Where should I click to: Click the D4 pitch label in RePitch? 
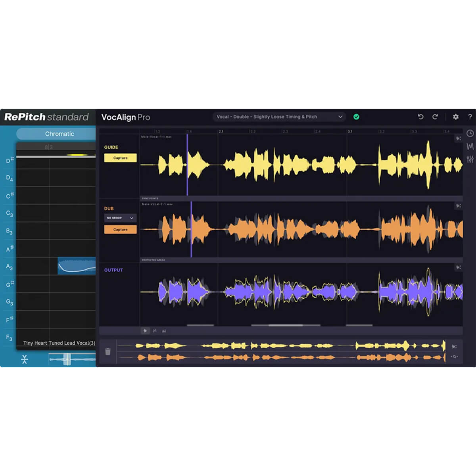tap(9, 178)
